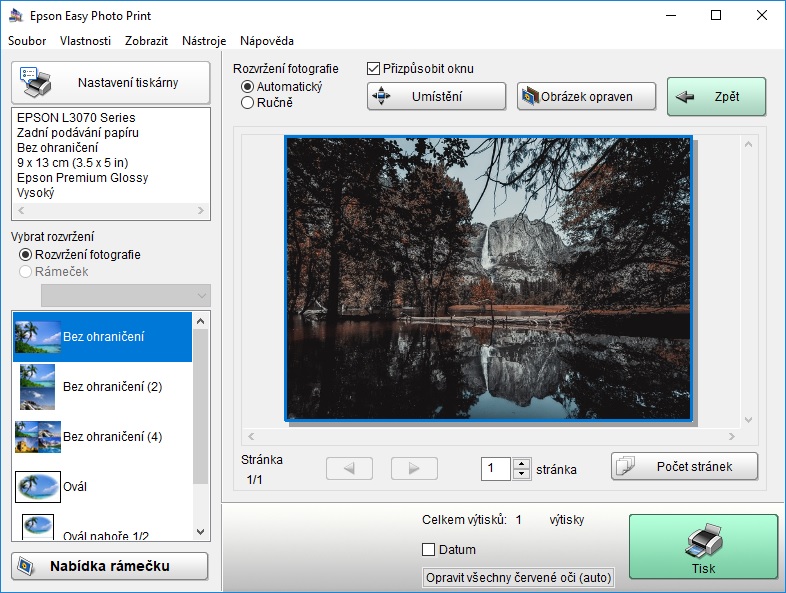Select the Ručně radio button
Image resolution: width=786 pixels, height=593 pixels.
click(247, 102)
